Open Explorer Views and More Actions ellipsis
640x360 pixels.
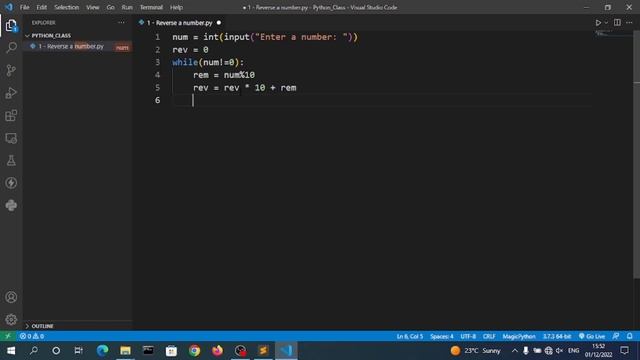[121, 22]
